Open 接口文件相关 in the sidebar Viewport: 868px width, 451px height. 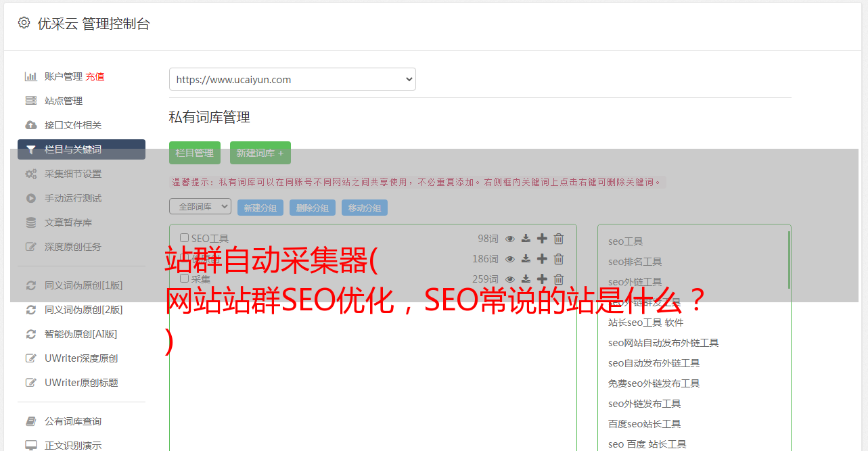pos(73,125)
